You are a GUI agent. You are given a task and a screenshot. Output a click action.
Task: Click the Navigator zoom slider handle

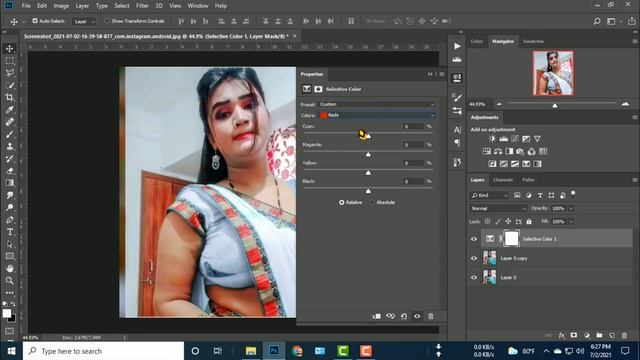click(555, 106)
